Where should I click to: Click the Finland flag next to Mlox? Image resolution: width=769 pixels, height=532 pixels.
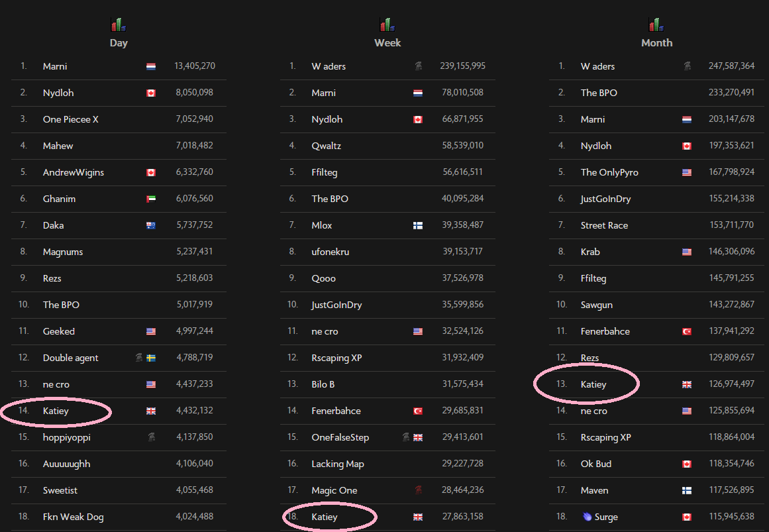click(x=418, y=226)
